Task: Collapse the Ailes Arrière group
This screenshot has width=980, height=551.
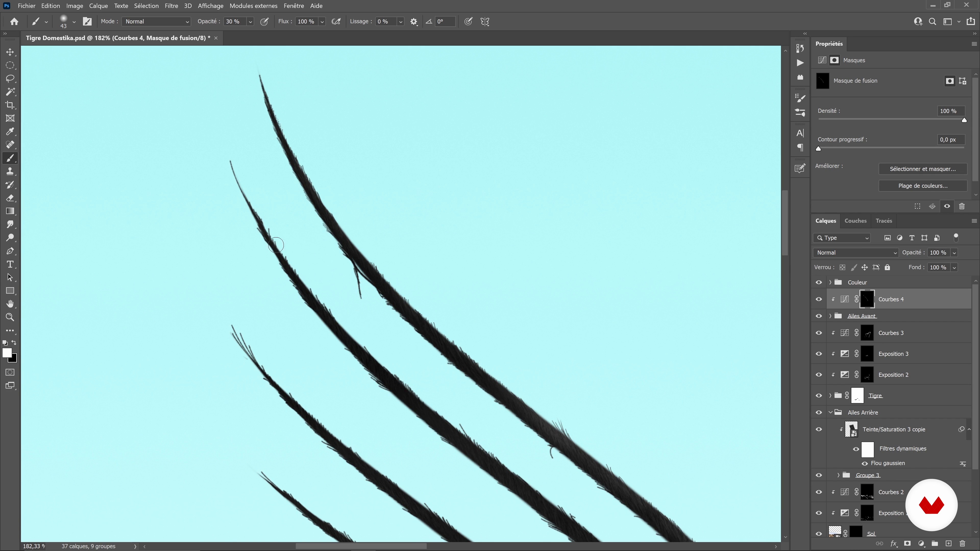Action: pos(830,412)
